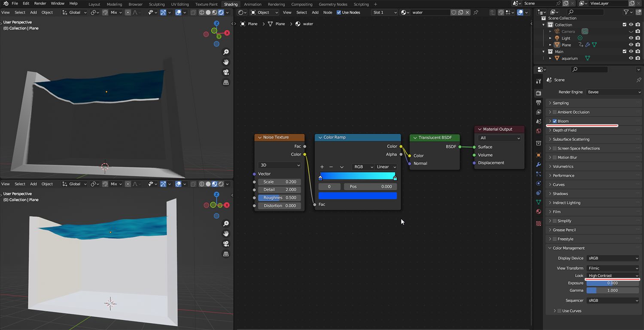Open the Modifier wrench properties tab
Screen dimensions: 644x330
(x=539, y=165)
